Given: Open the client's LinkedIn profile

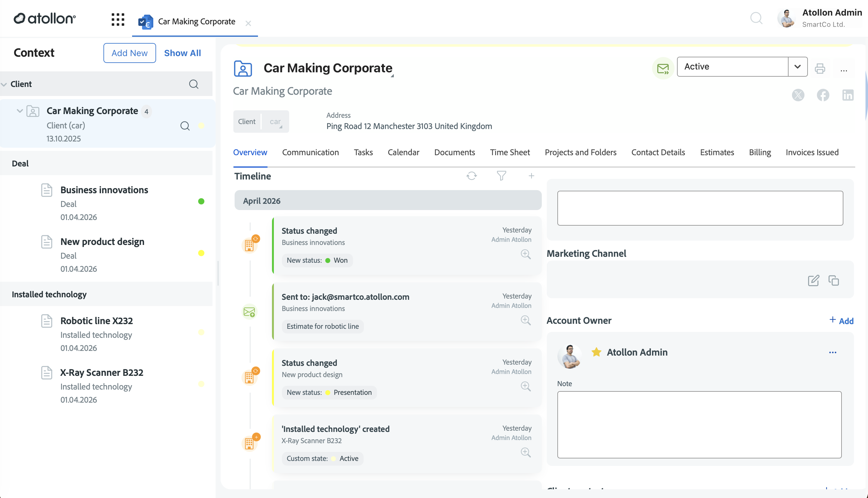Looking at the screenshot, I should (848, 95).
